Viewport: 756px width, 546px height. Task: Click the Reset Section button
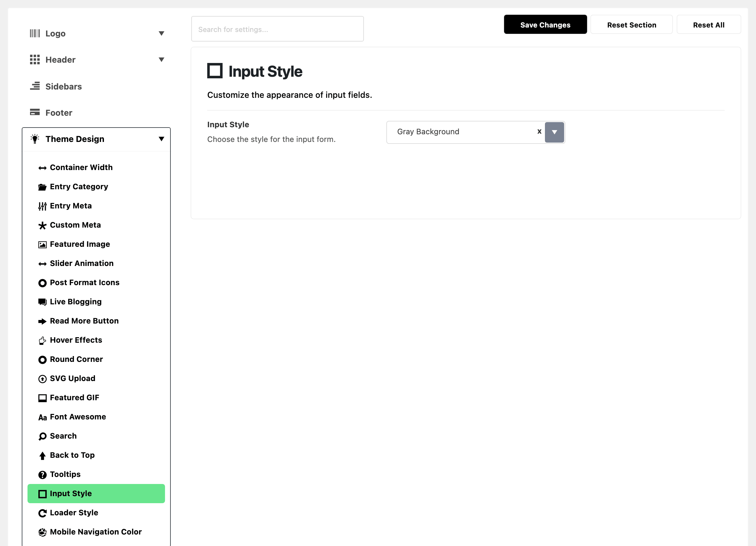(x=631, y=24)
